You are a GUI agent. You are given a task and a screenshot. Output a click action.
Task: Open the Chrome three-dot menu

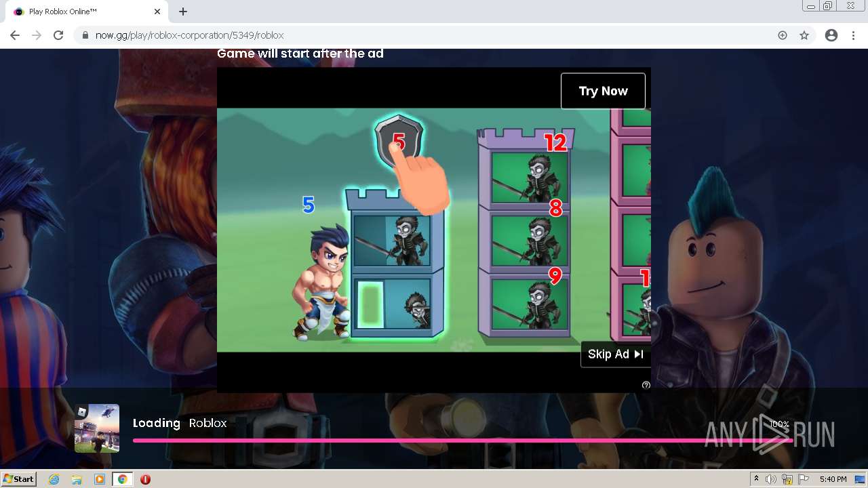[853, 35]
